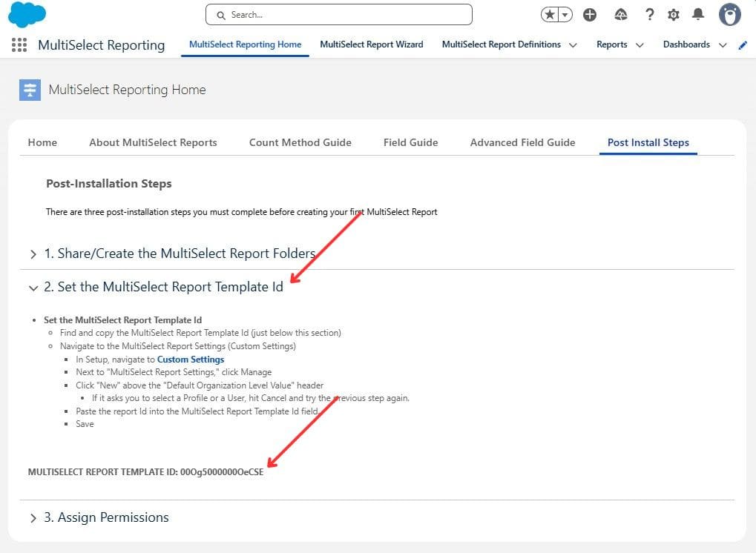
Task: Open Help using the question mark icon
Action: (x=650, y=14)
